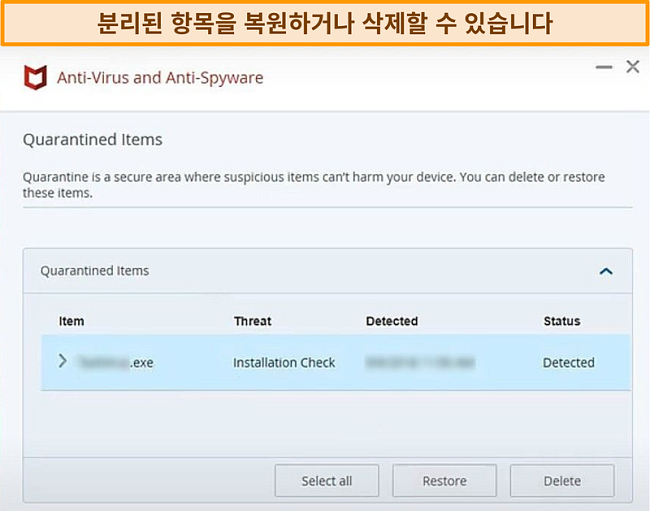Sort by the Threat column header
The width and height of the screenshot is (650, 511).
(x=253, y=321)
